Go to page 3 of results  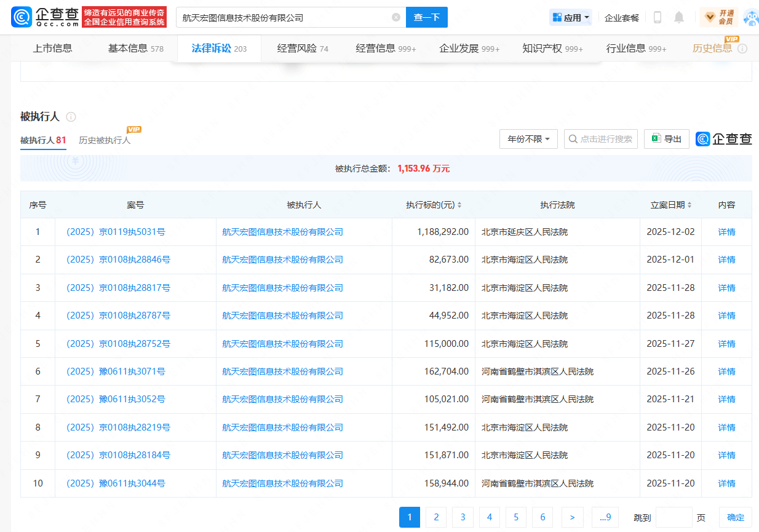click(463, 517)
